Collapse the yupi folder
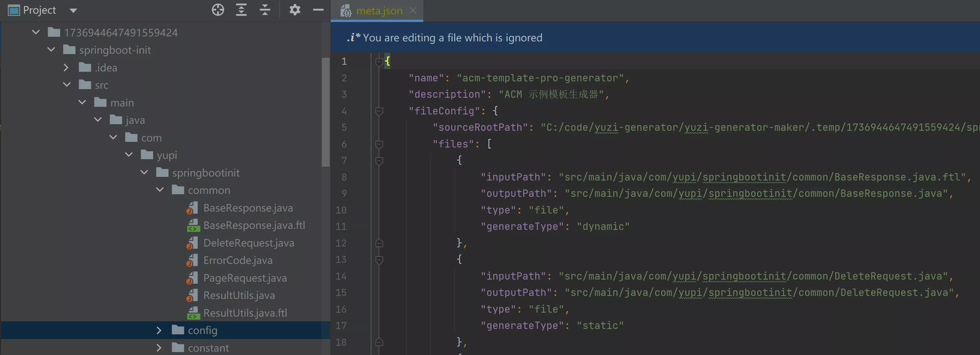 click(x=129, y=155)
